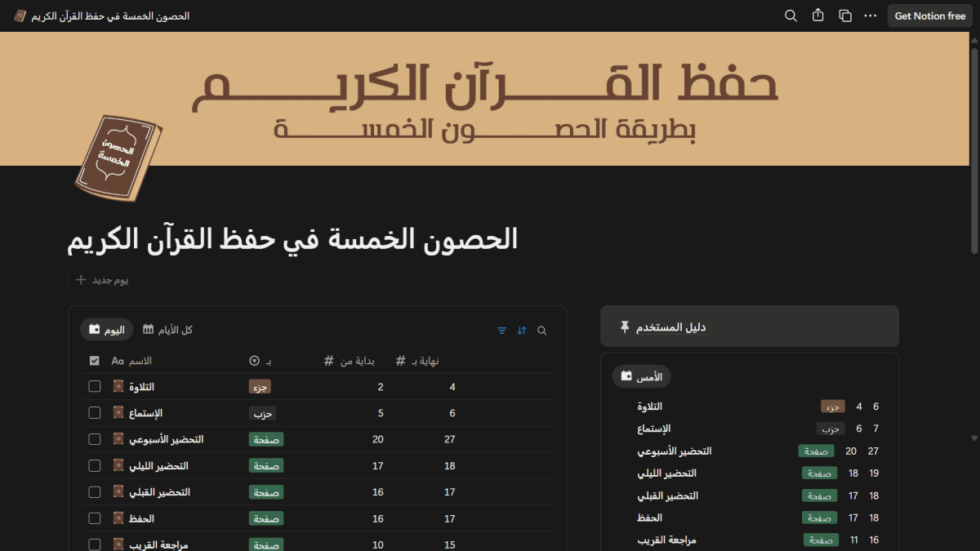Check the checkbox for التلاوة row
This screenshot has width=980, height=551.
click(x=94, y=386)
